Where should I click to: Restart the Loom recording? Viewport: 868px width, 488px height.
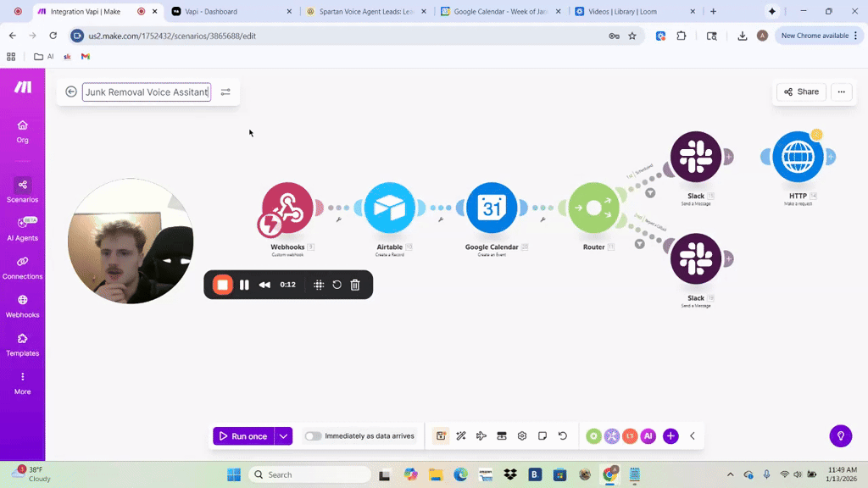(x=337, y=285)
